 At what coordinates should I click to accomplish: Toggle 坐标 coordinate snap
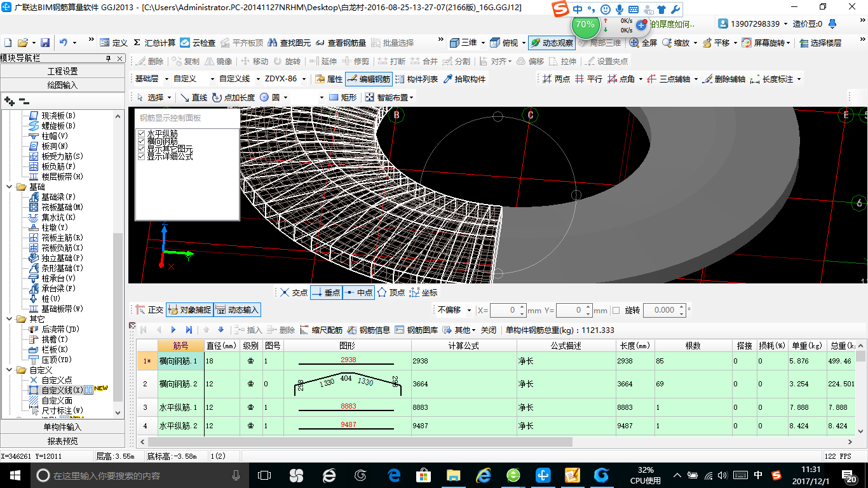coord(423,292)
